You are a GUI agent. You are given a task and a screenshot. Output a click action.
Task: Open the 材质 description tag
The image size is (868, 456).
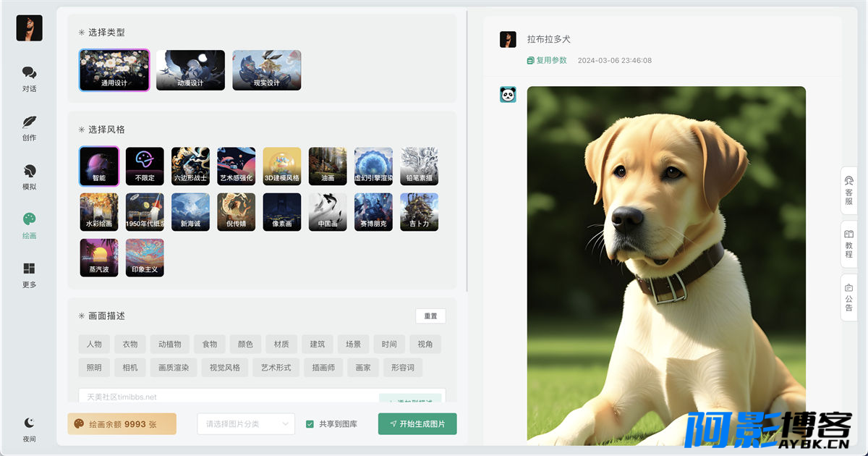coord(281,345)
